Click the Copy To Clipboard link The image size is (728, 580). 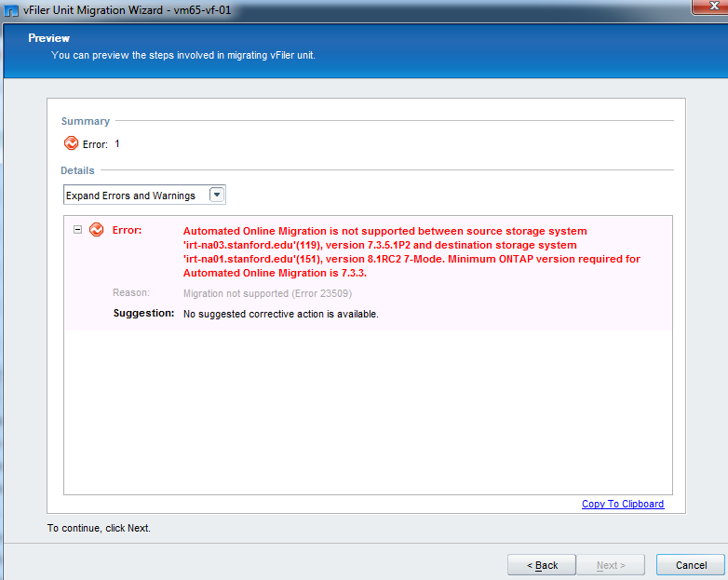[623, 504]
